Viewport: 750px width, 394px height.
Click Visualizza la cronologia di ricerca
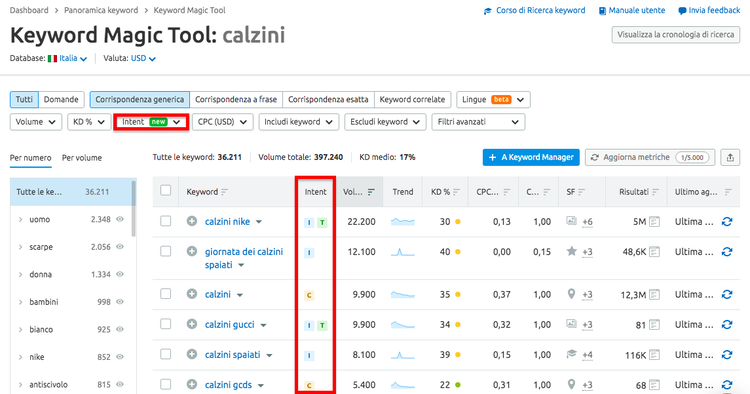675,34
